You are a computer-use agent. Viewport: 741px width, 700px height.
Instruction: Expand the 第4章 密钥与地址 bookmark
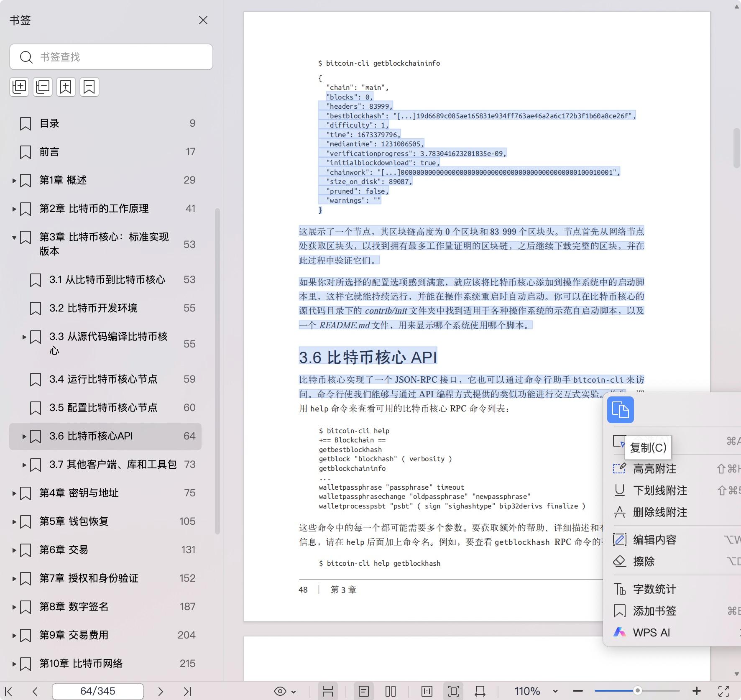[x=14, y=493]
